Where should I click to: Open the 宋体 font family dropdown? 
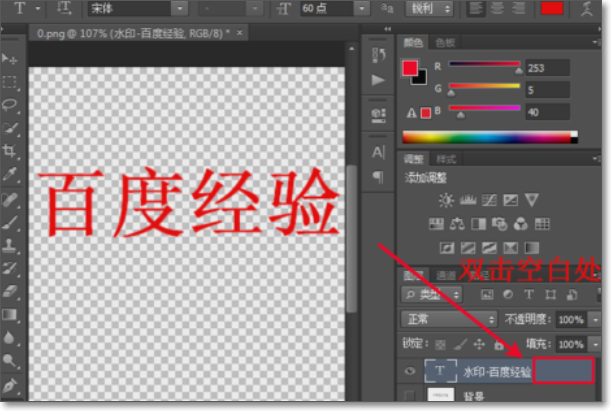180,9
